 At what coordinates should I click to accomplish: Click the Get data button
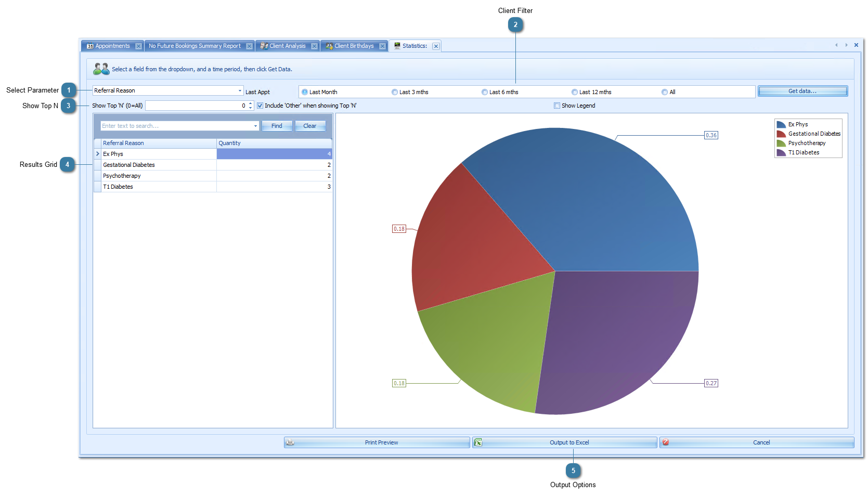802,91
